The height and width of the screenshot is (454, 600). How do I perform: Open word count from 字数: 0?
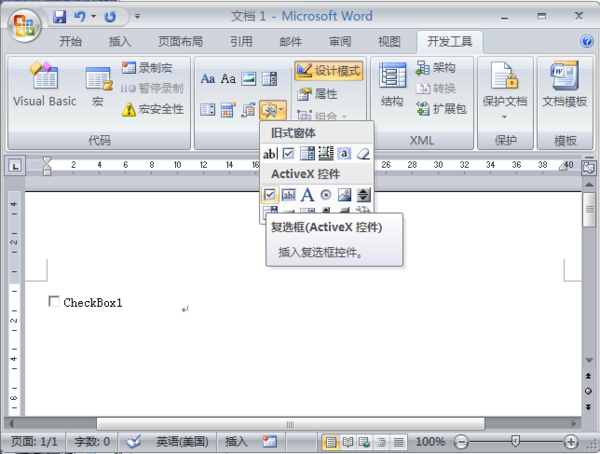92,442
